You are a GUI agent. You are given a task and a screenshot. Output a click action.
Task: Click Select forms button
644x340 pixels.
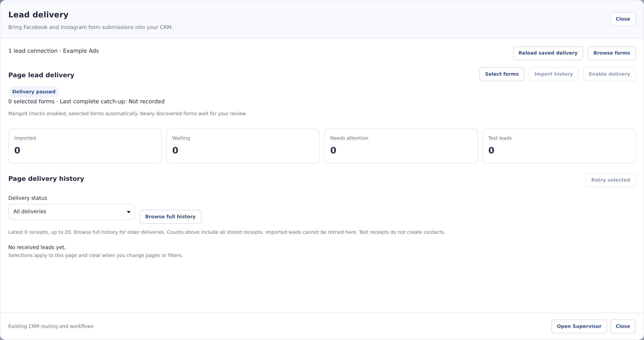point(502,74)
